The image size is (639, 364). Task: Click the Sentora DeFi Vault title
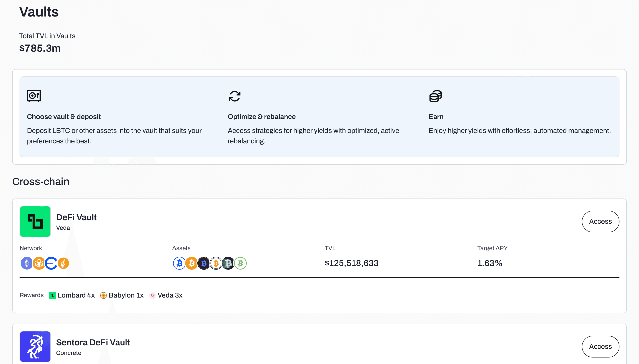point(93,342)
